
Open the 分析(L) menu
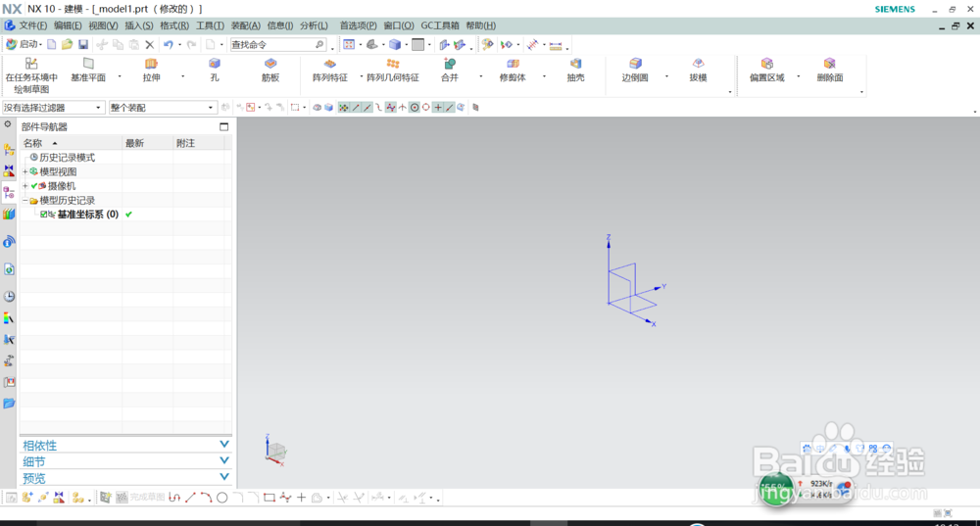pyautogui.click(x=314, y=25)
